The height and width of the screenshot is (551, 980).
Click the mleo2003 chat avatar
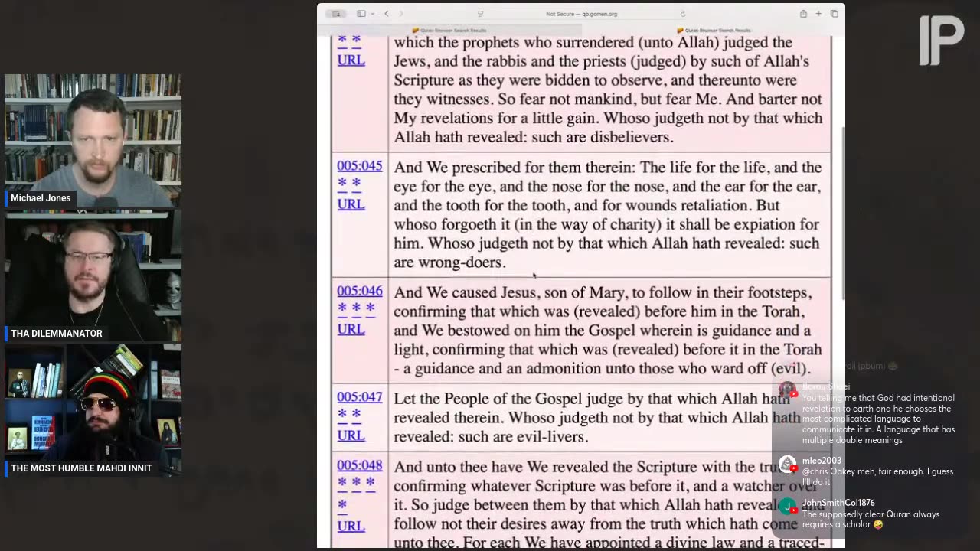click(x=787, y=465)
